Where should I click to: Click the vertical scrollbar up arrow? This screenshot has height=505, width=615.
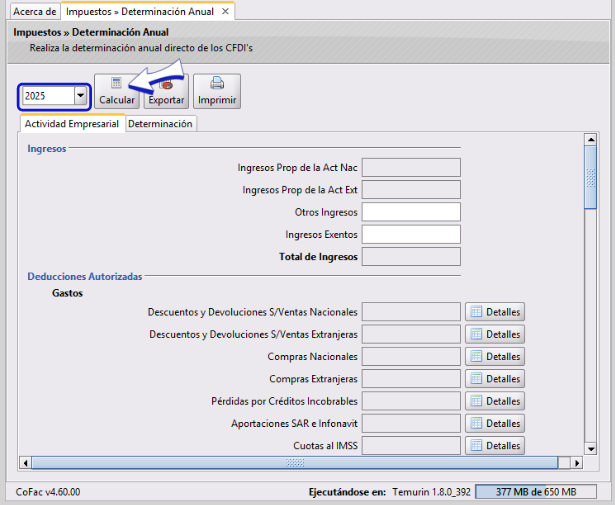click(x=591, y=140)
